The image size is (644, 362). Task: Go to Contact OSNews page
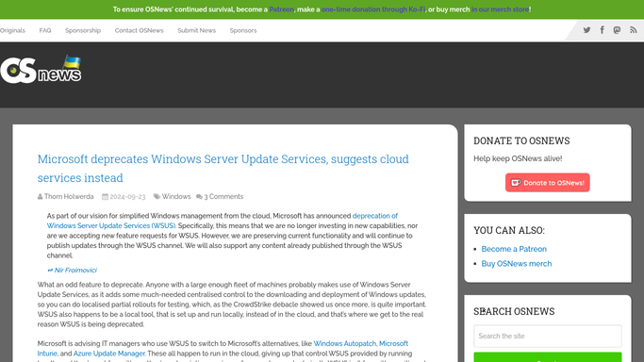coord(139,30)
